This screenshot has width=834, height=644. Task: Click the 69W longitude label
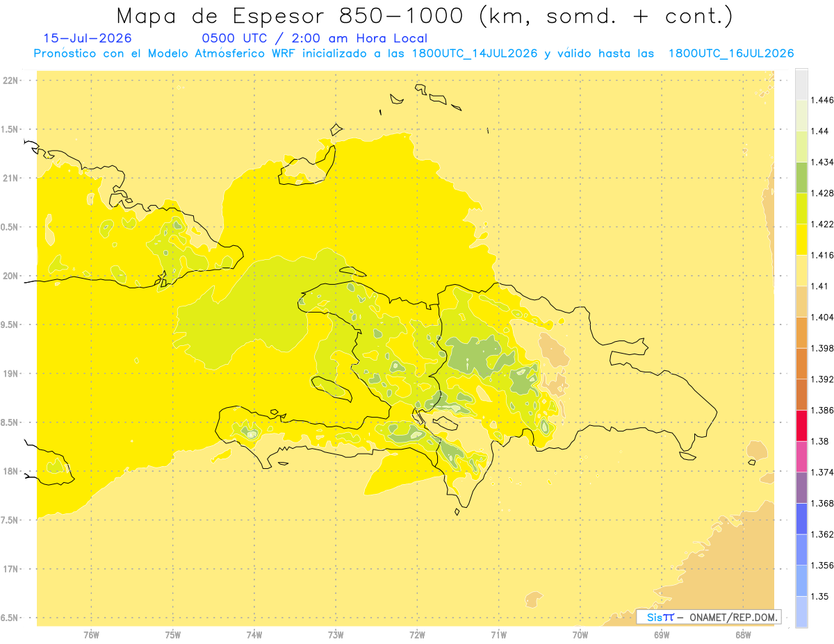(662, 635)
